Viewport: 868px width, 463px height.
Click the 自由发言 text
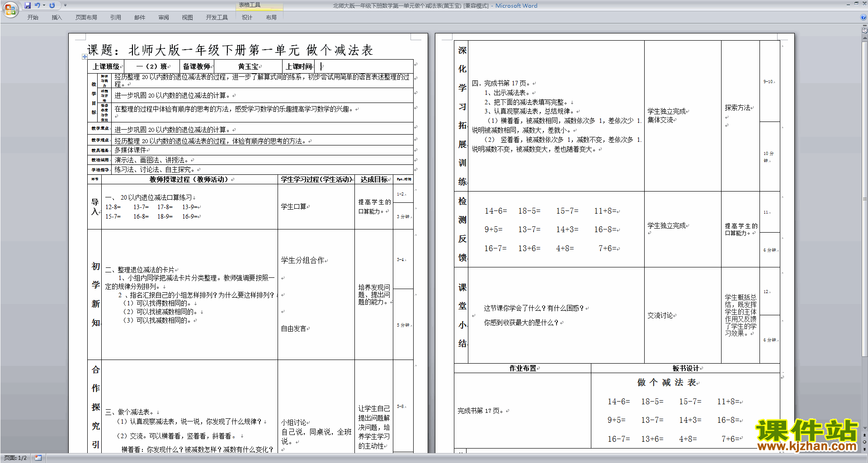pyautogui.click(x=293, y=328)
